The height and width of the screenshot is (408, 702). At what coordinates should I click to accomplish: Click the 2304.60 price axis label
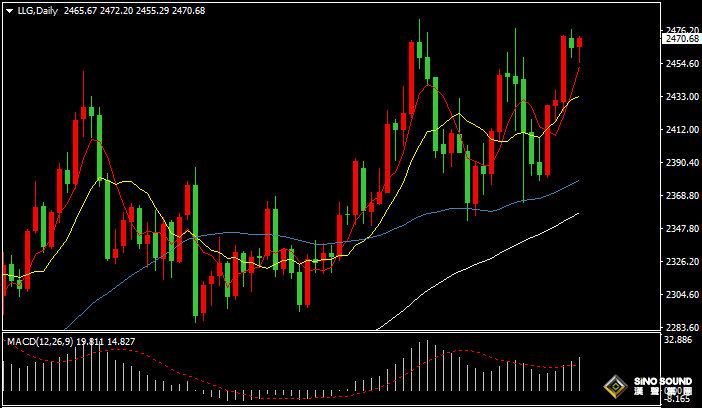tap(680, 294)
